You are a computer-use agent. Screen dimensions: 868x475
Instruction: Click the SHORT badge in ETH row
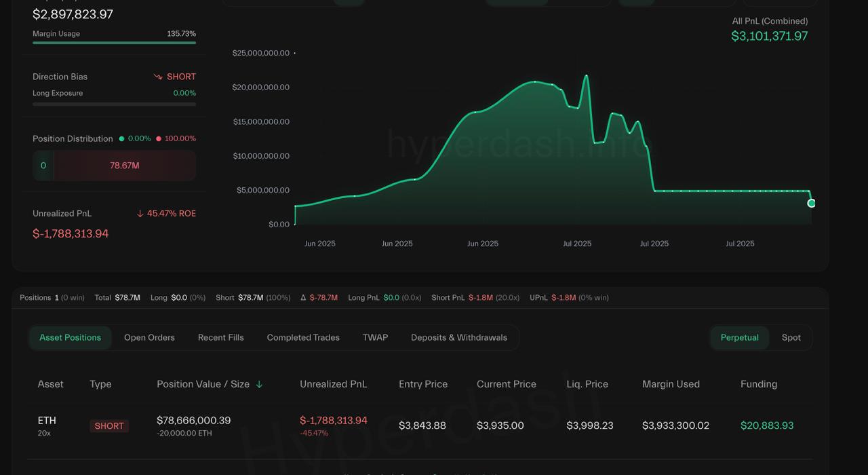coord(109,426)
